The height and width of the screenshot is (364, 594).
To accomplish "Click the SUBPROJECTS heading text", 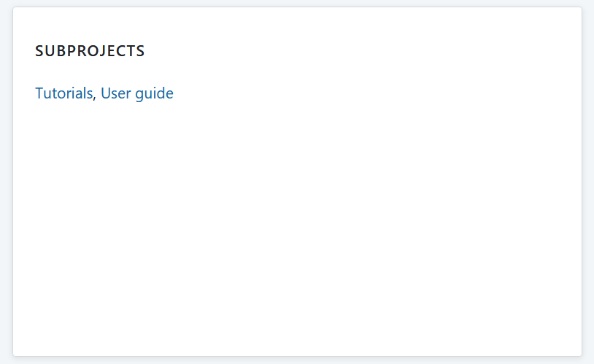I will [90, 51].
